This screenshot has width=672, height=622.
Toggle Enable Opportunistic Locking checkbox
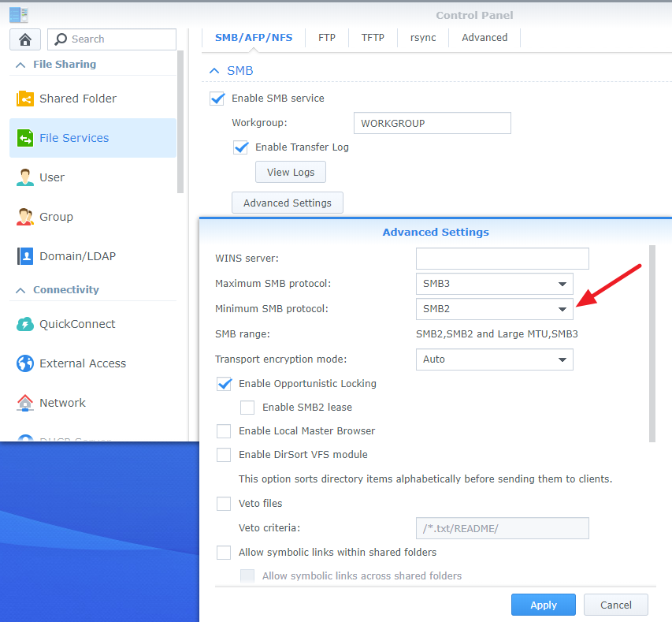pyautogui.click(x=225, y=384)
